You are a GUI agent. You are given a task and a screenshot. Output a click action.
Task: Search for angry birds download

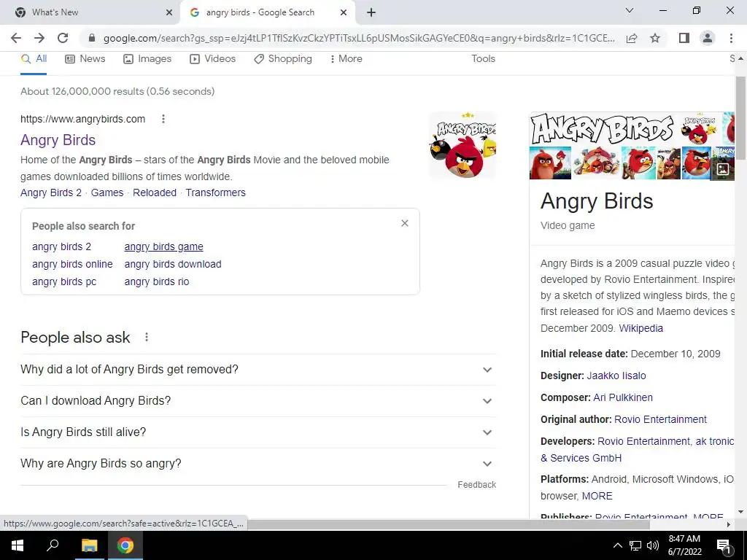pos(173,264)
